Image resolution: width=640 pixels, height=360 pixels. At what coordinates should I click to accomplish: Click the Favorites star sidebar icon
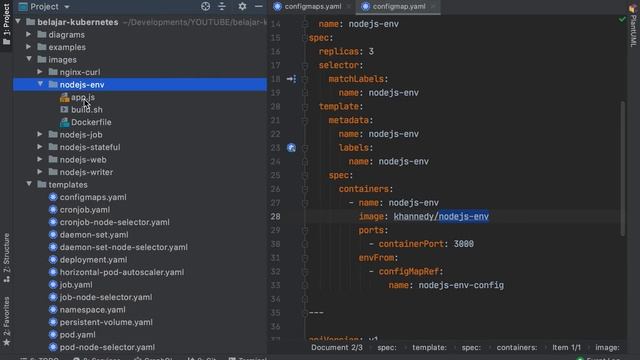7,342
